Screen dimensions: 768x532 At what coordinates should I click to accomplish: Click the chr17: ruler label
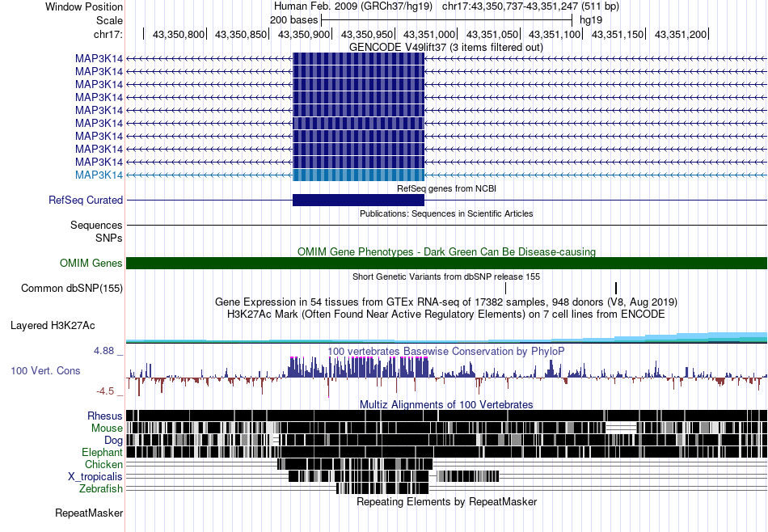coord(108,34)
